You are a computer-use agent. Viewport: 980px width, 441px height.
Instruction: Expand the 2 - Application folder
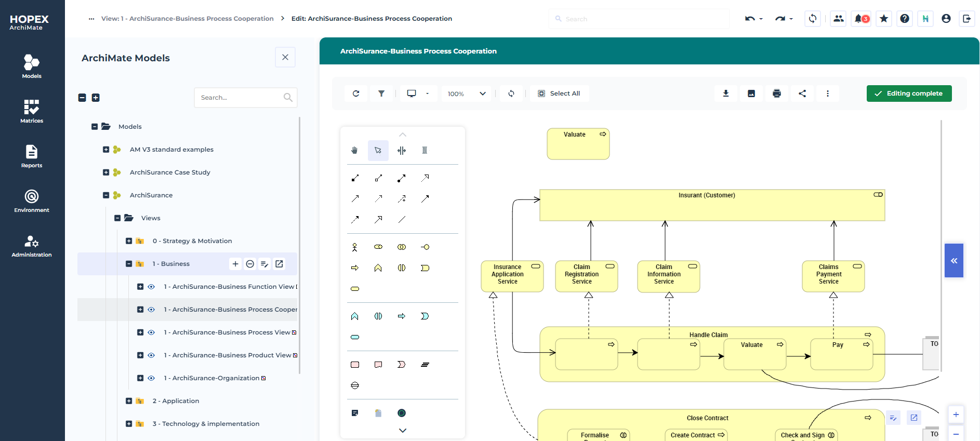pos(129,401)
